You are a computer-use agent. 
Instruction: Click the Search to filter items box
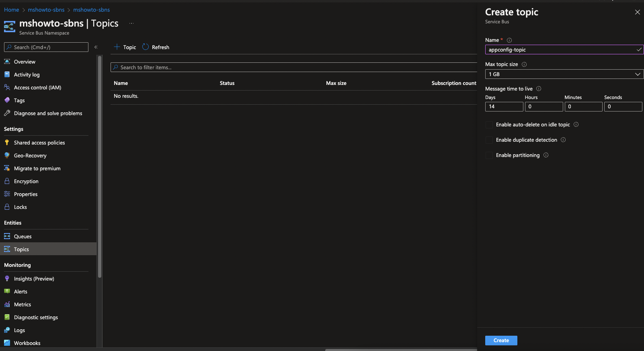coord(294,67)
